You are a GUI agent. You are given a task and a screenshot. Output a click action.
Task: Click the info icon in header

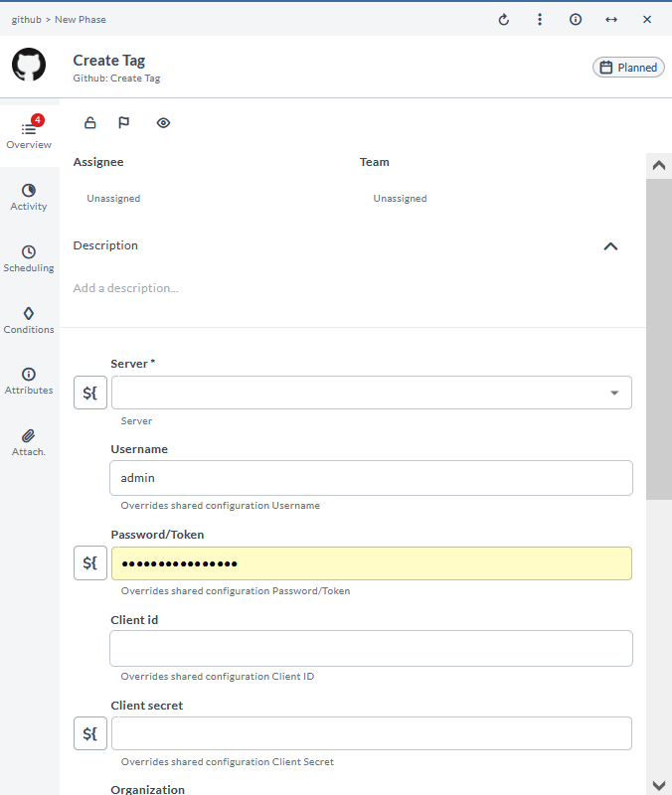coord(576,20)
